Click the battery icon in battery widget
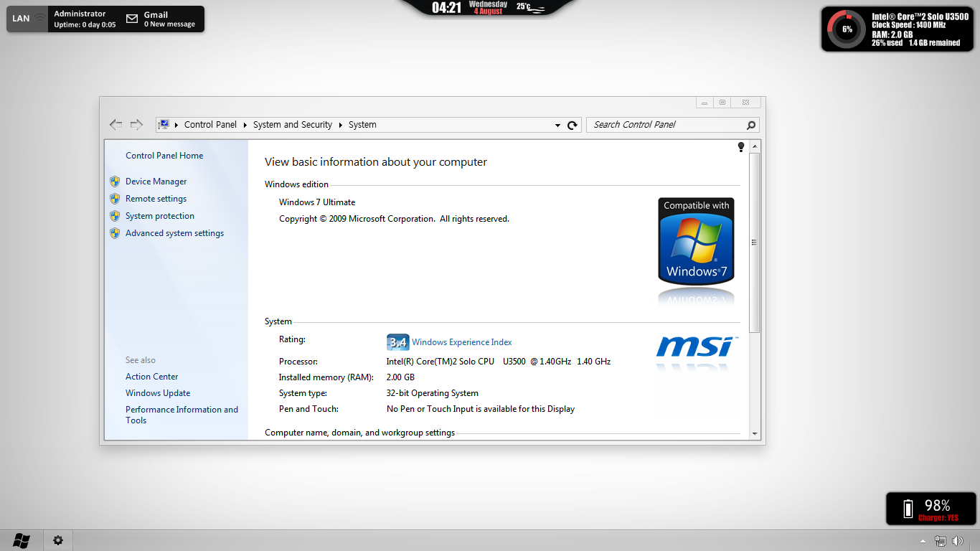Image resolution: width=980 pixels, height=551 pixels. tap(909, 509)
